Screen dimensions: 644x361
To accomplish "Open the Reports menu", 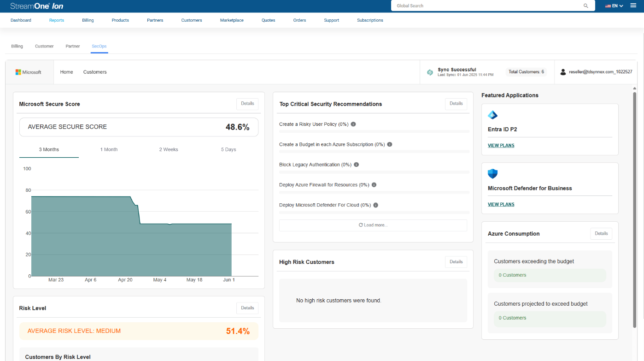I will (x=57, y=20).
